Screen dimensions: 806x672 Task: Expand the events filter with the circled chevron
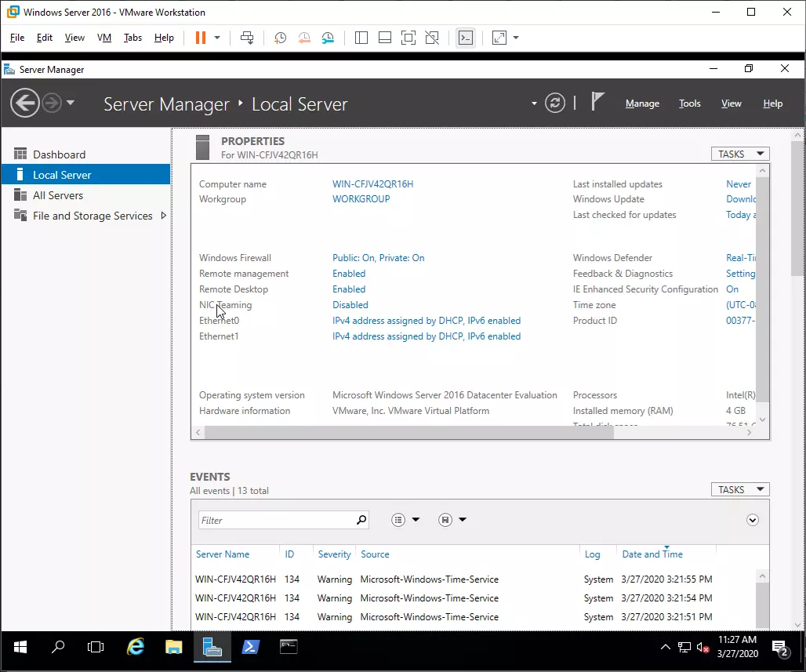[753, 520]
